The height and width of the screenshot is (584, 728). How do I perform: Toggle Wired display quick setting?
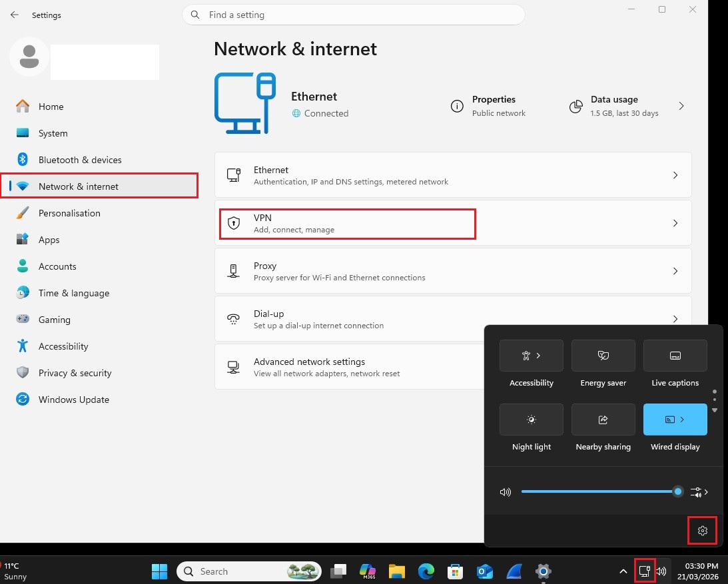click(x=675, y=420)
